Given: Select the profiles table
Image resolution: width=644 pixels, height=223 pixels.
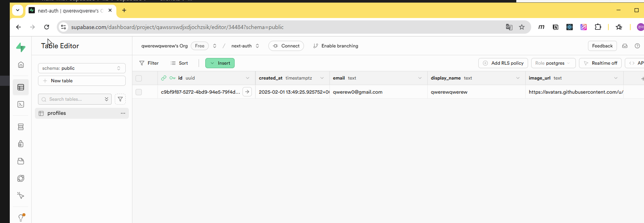Looking at the screenshot, I should click(x=57, y=113).
